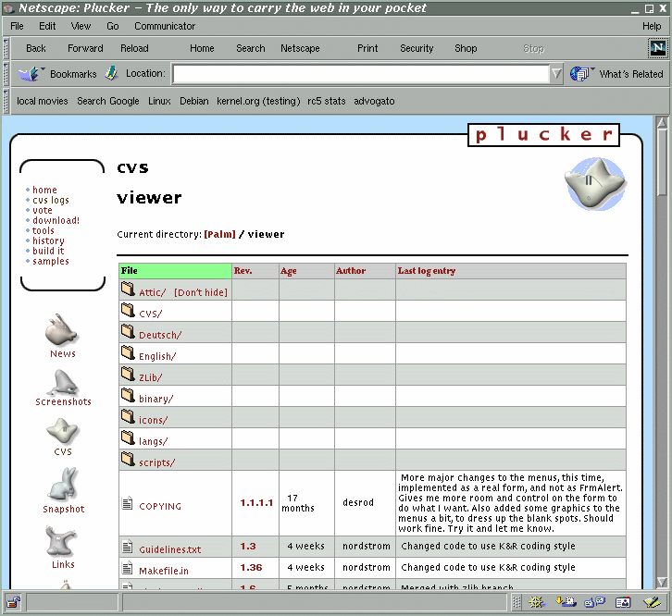Collapse the navigation toolbar grip handle

tap(6, 48)
